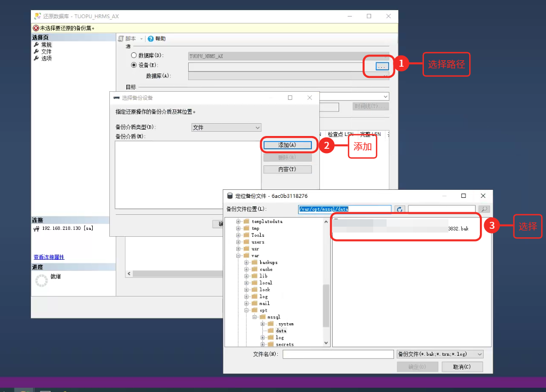Click the database icon in 定位备份文件 title bar
This screenshot has width=546, height=392.
[x=230, y=195]
